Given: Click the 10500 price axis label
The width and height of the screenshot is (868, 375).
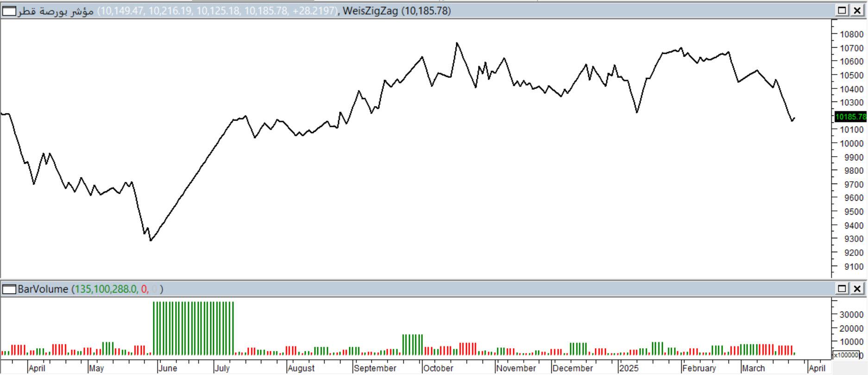Looking at the screenshot, I should [x=852, y=75].
